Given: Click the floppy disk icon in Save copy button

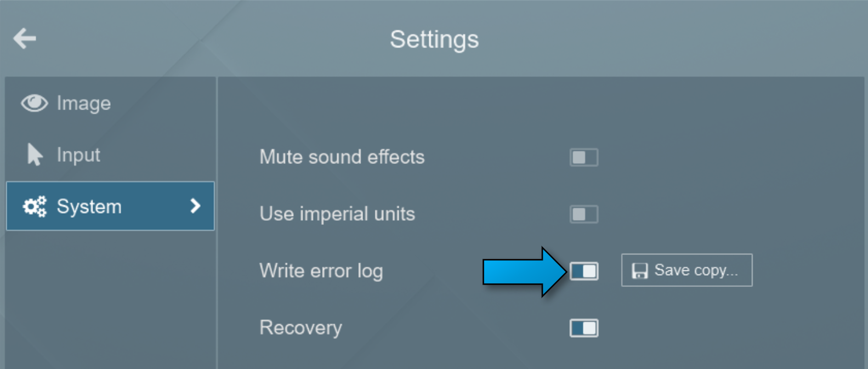Looking at the screenshot, I should (639, 270).
